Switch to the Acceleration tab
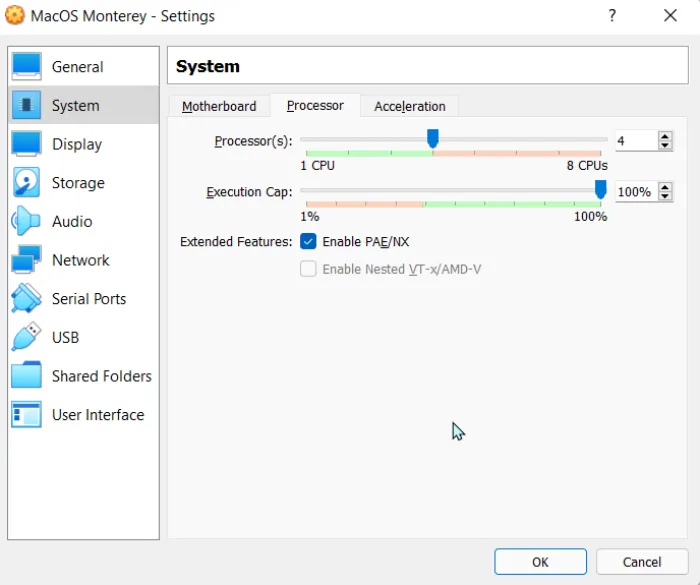 tap(409, 106)
